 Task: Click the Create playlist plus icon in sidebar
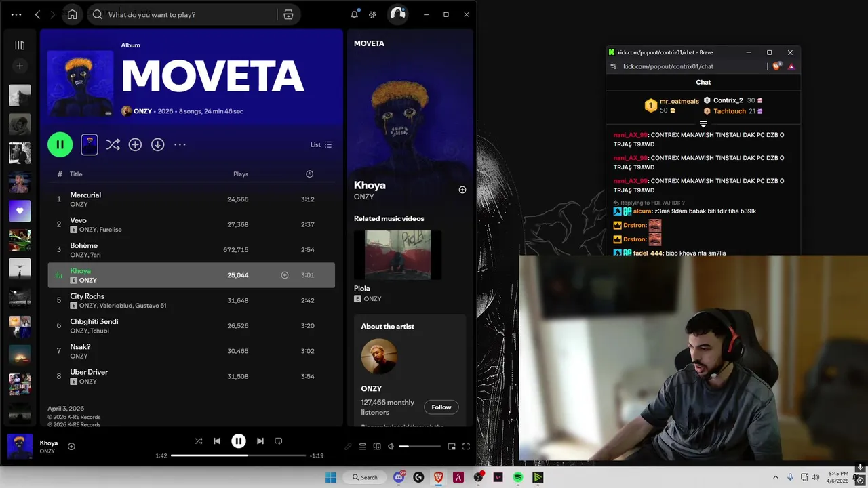click(20, 66)
